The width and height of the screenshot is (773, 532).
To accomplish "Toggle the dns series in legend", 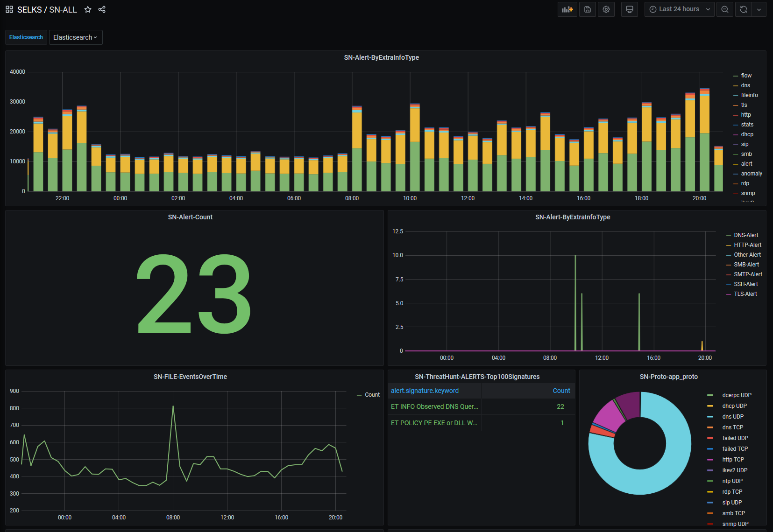I will (745, 85).
